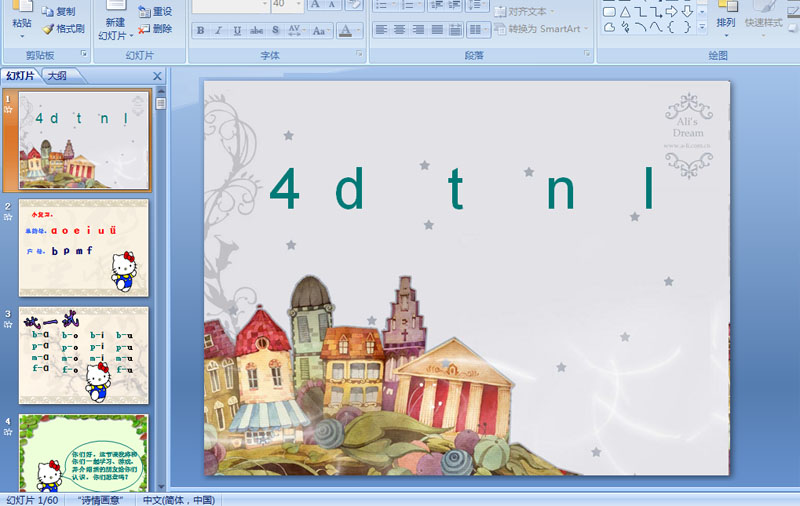Toggle strikethrough formatting

pos(256,31)
